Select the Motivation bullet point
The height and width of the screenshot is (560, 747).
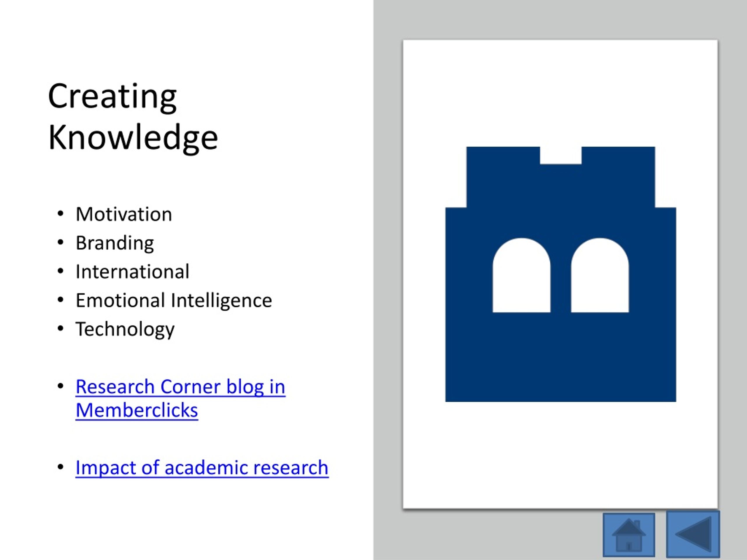tap(124, 213)
